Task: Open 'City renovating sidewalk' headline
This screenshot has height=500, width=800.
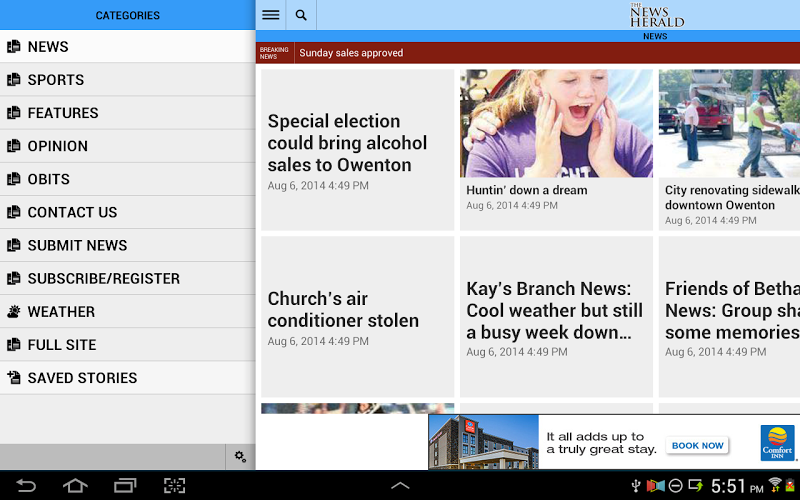Action: pyautogui.click(x=732, y=197)
